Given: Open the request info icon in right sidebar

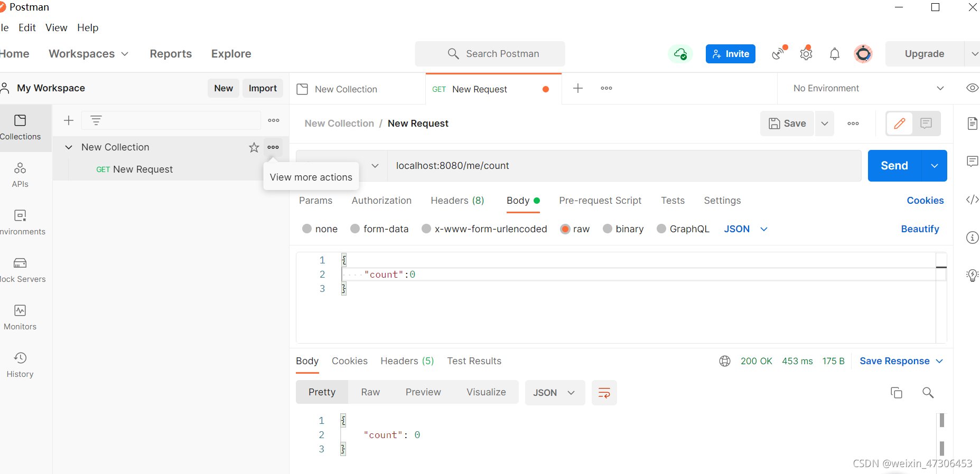Looking at the screenshot, I should click(972, 238).
